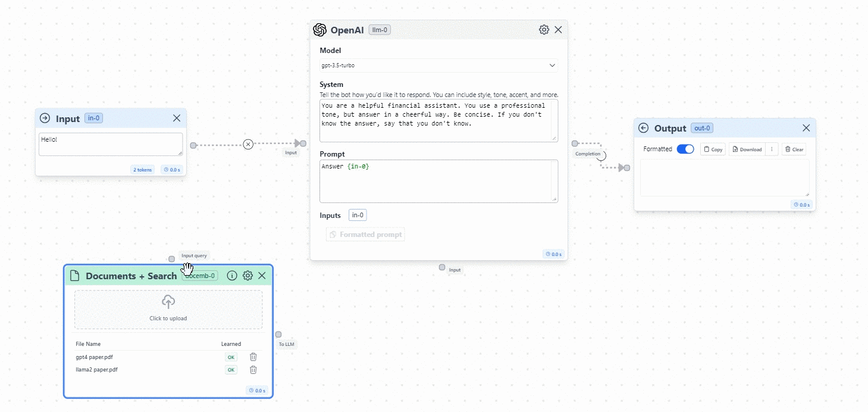Viewport: 868px width, 412px height.
Task: Click into the Prompt text area
Action: [438, 181]
